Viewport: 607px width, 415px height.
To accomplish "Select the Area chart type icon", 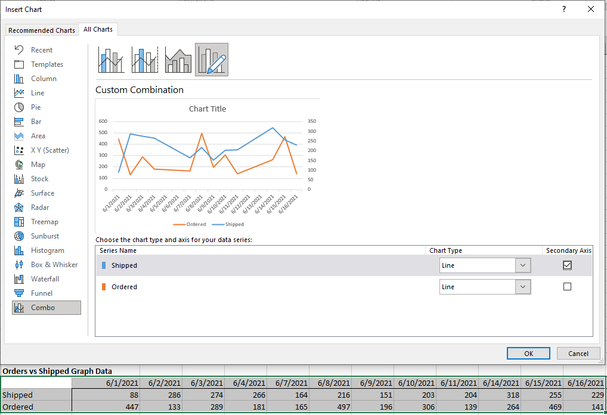I will (19, 136).
